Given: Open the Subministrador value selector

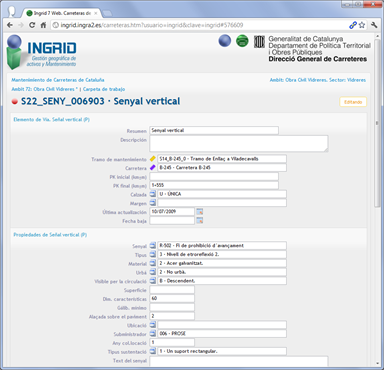Looking at the screenshot, I should 153,333.
